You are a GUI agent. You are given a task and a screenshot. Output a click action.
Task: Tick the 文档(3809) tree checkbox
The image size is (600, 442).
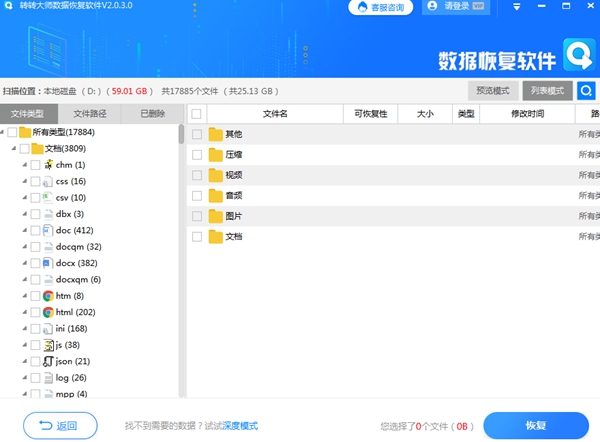pos(24,148)
